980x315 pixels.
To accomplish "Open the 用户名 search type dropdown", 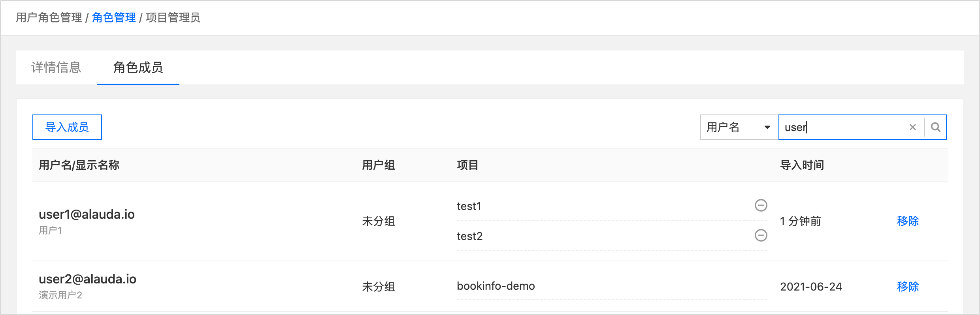I will coord(739,127).
